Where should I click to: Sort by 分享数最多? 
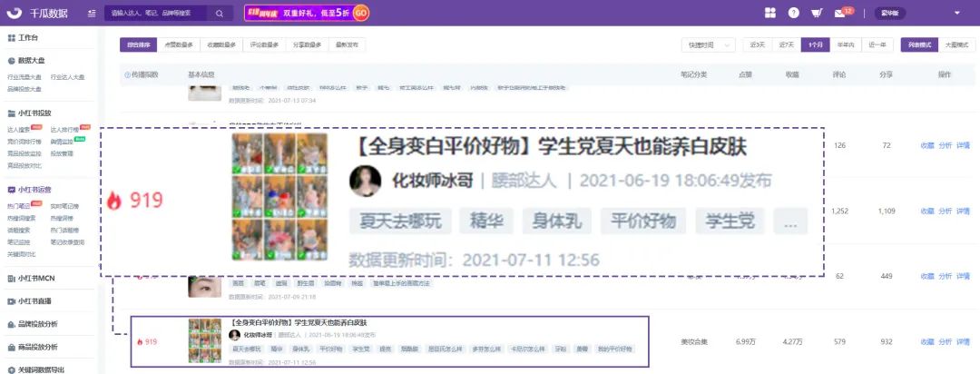pos(308,45)
